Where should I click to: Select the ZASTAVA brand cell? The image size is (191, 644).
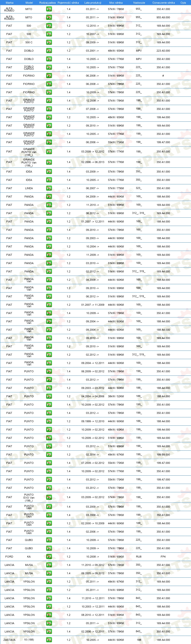(x=10, y=640)
